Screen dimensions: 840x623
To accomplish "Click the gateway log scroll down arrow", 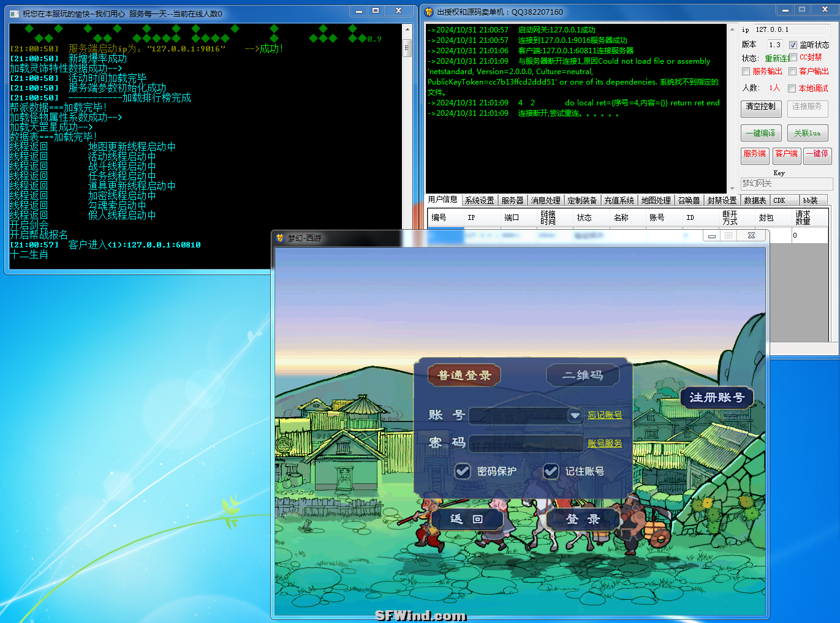I will [732, 188].
